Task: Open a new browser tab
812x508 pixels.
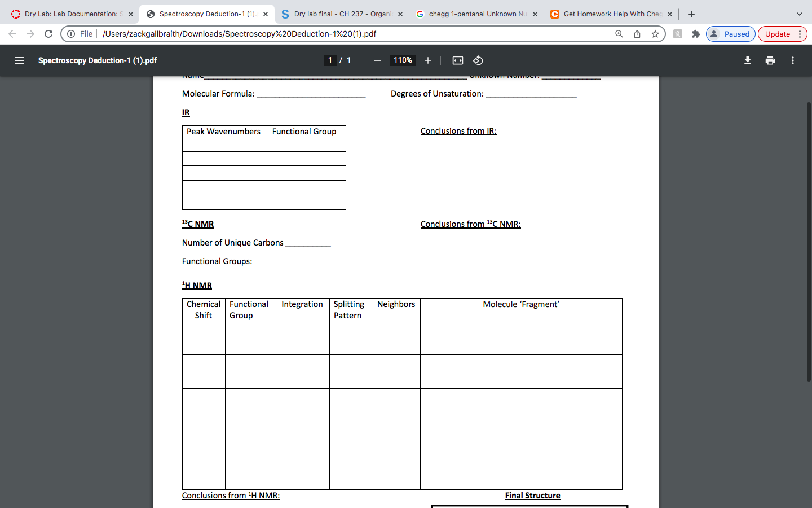Action: 691,14
